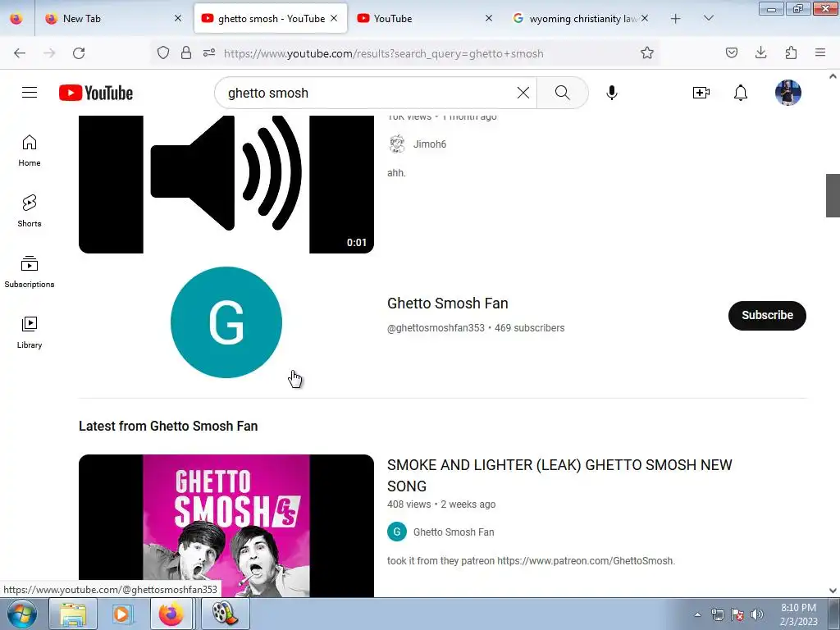This screenshot has height=630, width=840.
Task: Click '408 views' metadata text
Action: (x=409, y=504)
